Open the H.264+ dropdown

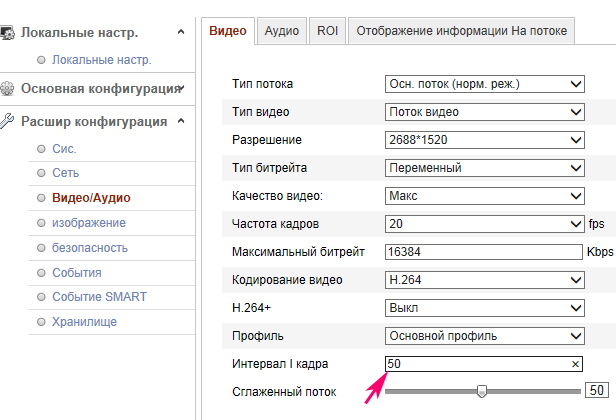click(x=485, y=308)
